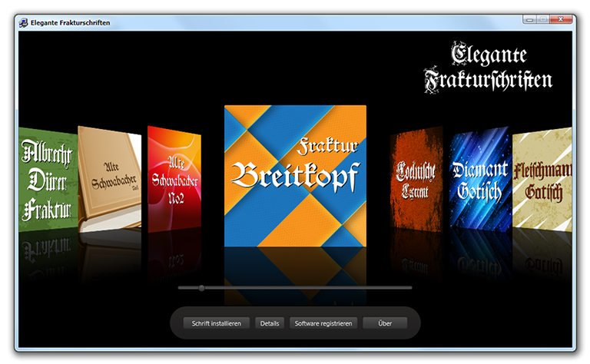Screen dimensions: 590x364
Task: Select the Albrecht Dürer Fraktur font cover
Action: click(x=48, y=180)
